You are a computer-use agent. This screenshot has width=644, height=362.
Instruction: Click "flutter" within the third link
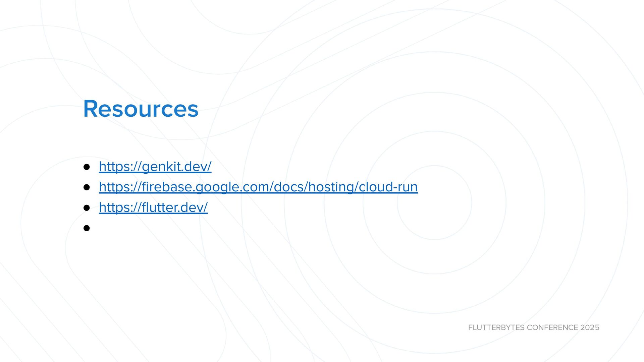[x=160, y=207]
